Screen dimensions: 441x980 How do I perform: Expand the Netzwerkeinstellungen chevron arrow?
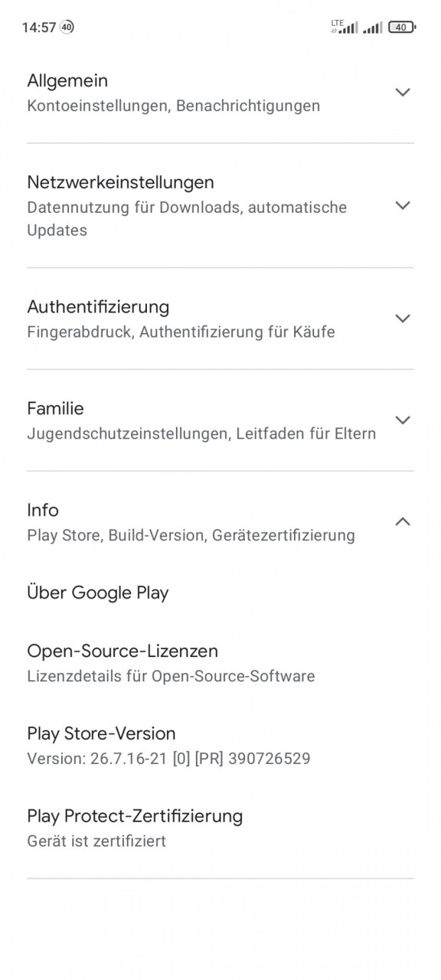coord(402,205)
